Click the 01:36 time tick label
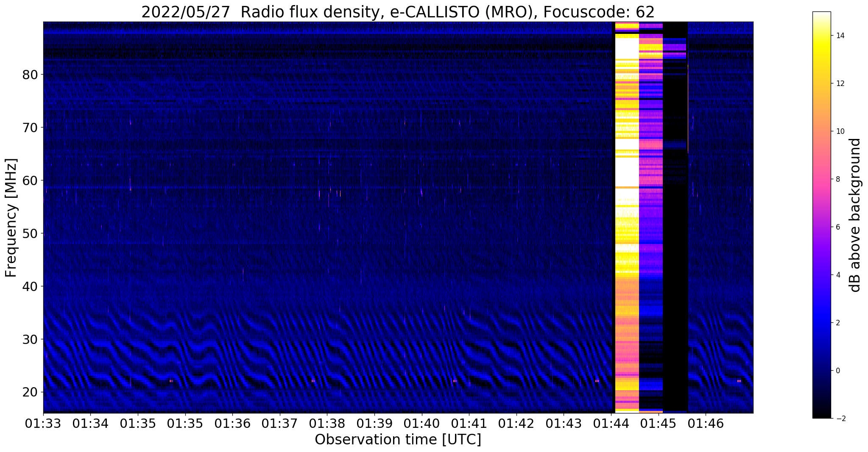868x452 pixels. point(232,424)
